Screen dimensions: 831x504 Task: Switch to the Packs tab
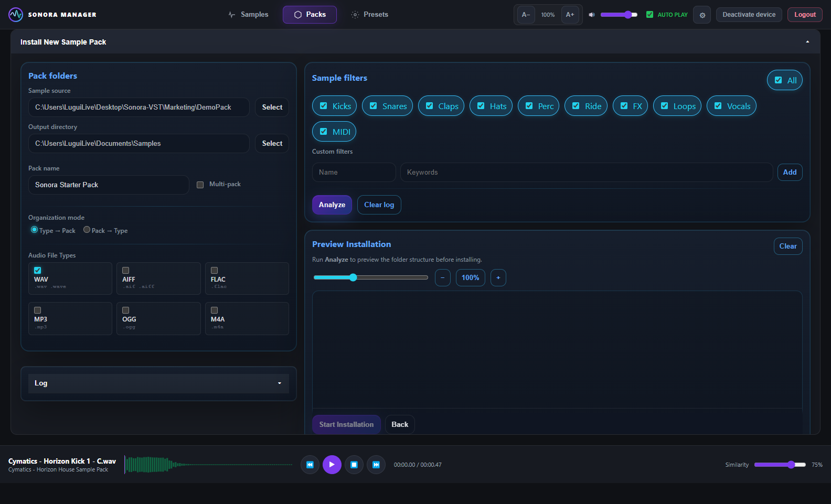[310, 15]
